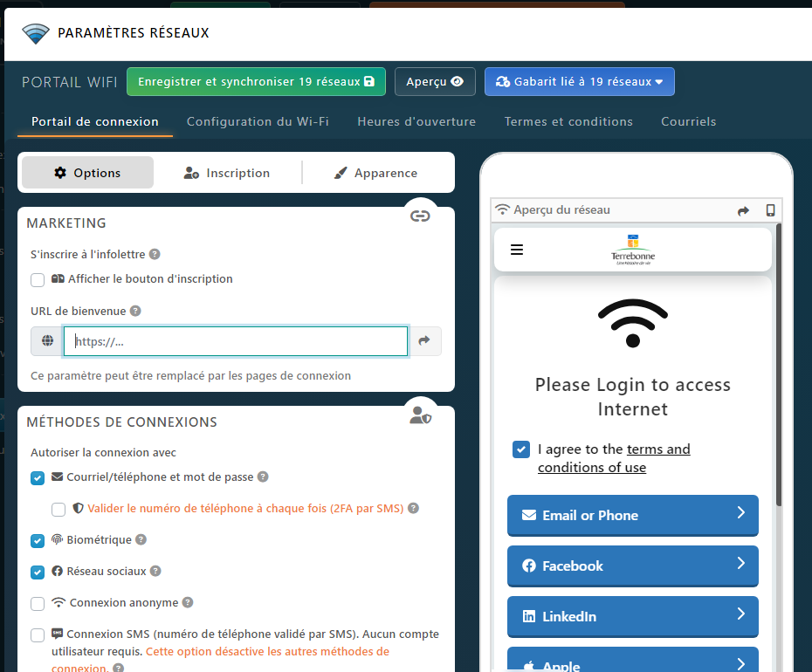Open the hamburger menu in portal preview
The height and width of the screenshot is (672, 812).
[x=517, y=250]
